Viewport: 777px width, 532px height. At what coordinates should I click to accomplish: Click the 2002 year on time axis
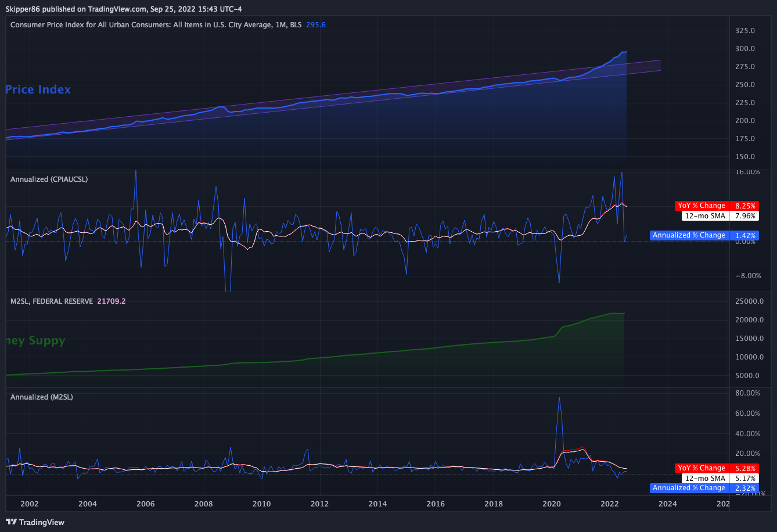(x=29, y=504)
